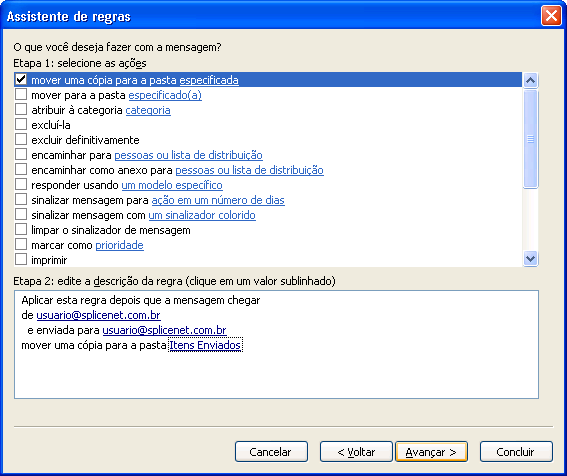Tick the 'imprimir' action checkbox
This screenshot has height=476, width=567.
pyautogui.click(x=21, y=259)
